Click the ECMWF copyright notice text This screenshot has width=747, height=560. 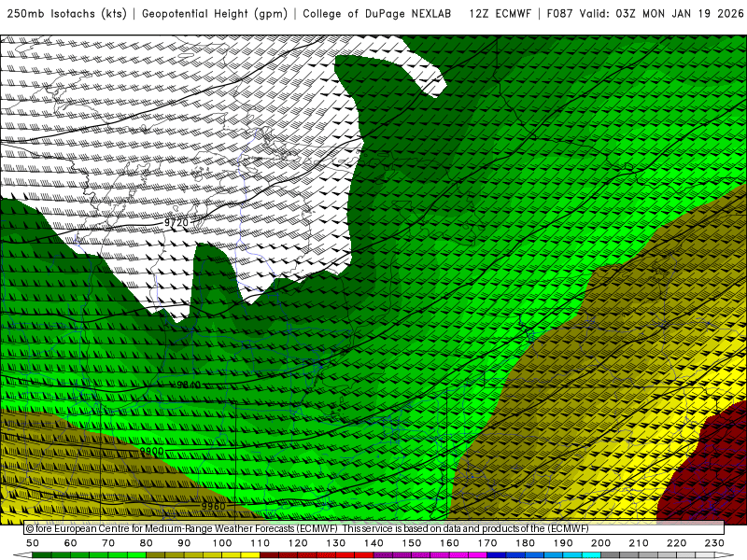tap(307, 528)
